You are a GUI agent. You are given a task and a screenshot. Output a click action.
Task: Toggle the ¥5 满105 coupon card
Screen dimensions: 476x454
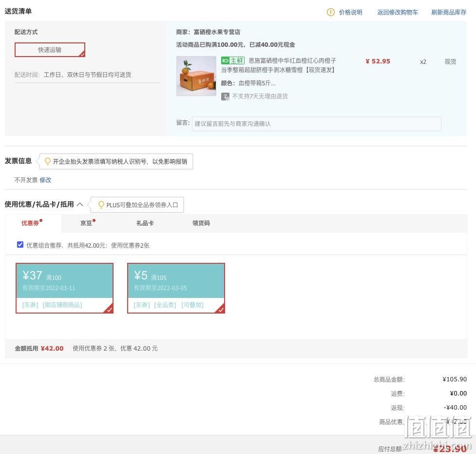click(176, 288)
